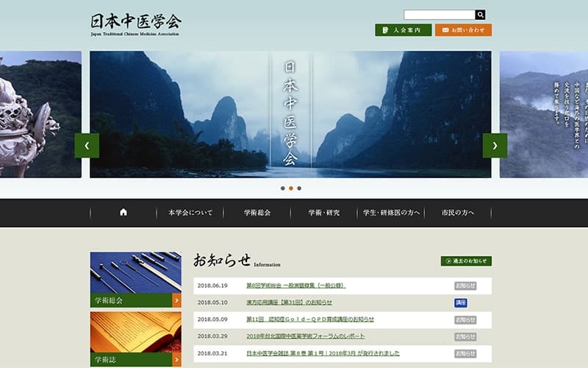Click the 日本中医学会 logo

tap(136, 24)
